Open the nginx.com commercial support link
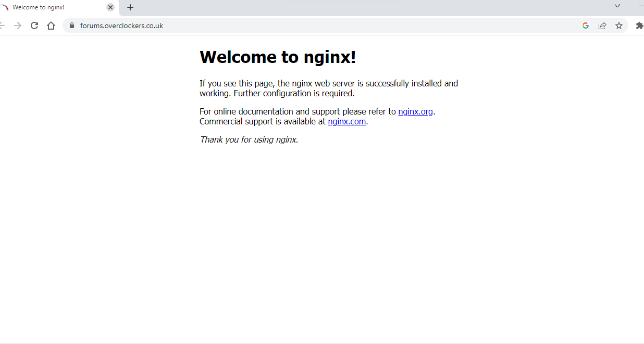This screenshot has height=344, width=644. click(346, 122)
